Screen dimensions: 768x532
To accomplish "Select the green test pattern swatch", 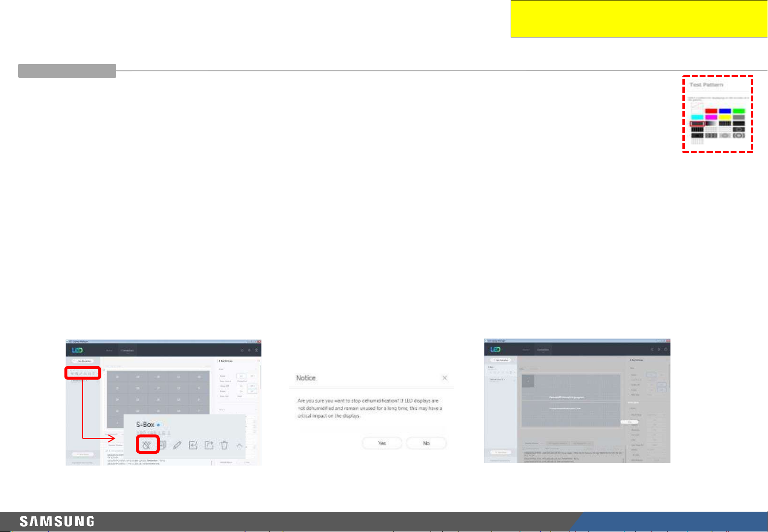I will click(738, 111).
